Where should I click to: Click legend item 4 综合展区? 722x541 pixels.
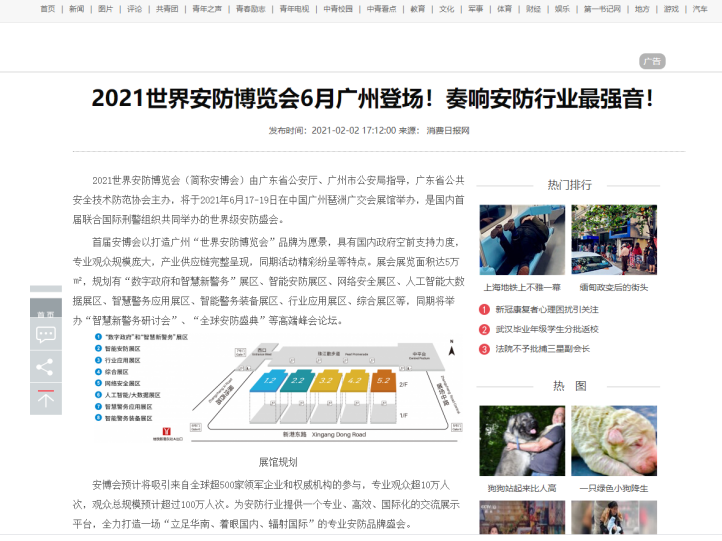tap(111, 372)
